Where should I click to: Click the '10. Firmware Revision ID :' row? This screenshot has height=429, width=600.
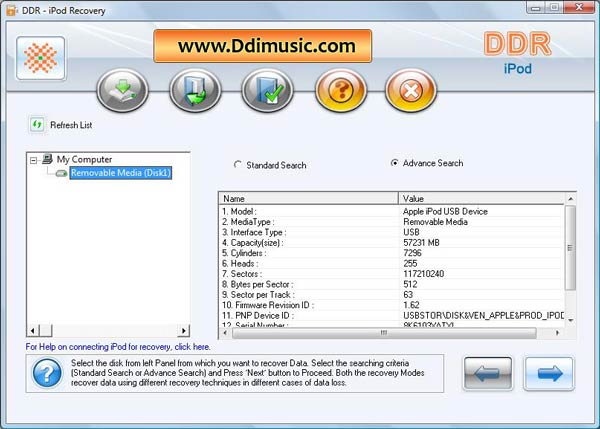coord(268,305)
